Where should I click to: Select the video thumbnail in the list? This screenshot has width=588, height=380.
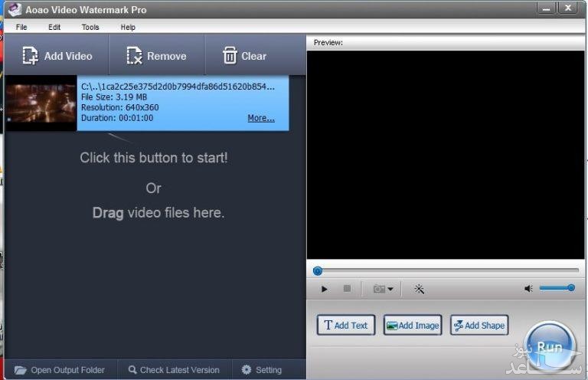[x=41, y=103]
